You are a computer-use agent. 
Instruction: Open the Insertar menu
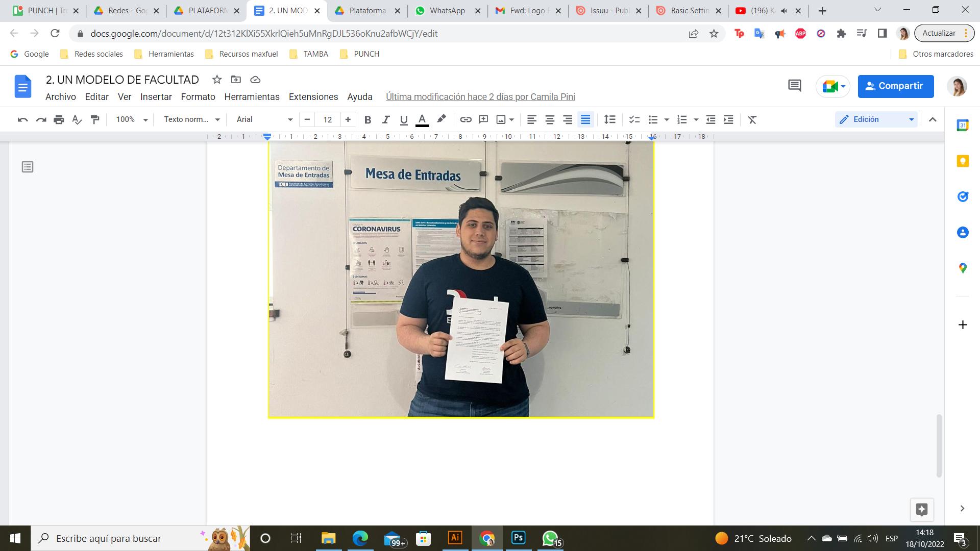[156, 97]
